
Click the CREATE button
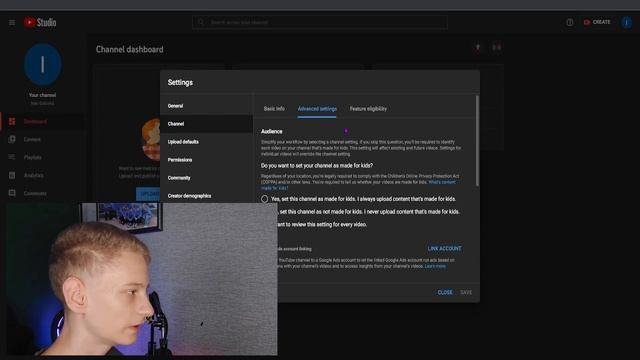tap(597, 22)
